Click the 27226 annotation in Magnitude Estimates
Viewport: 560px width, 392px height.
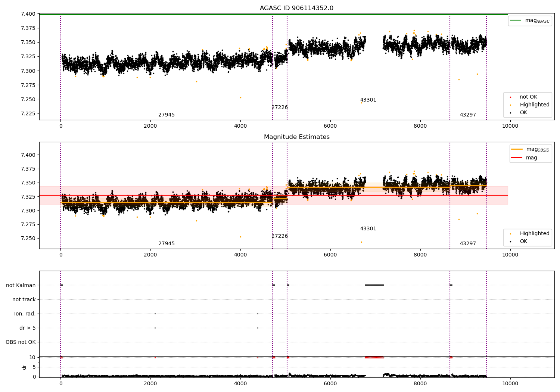coord(280,236)
